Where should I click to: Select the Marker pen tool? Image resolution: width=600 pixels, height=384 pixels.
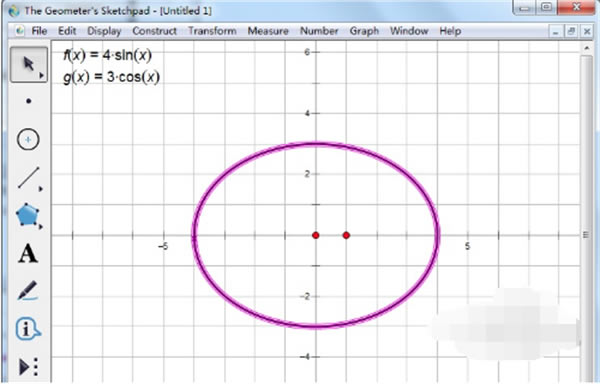[28, 291]
